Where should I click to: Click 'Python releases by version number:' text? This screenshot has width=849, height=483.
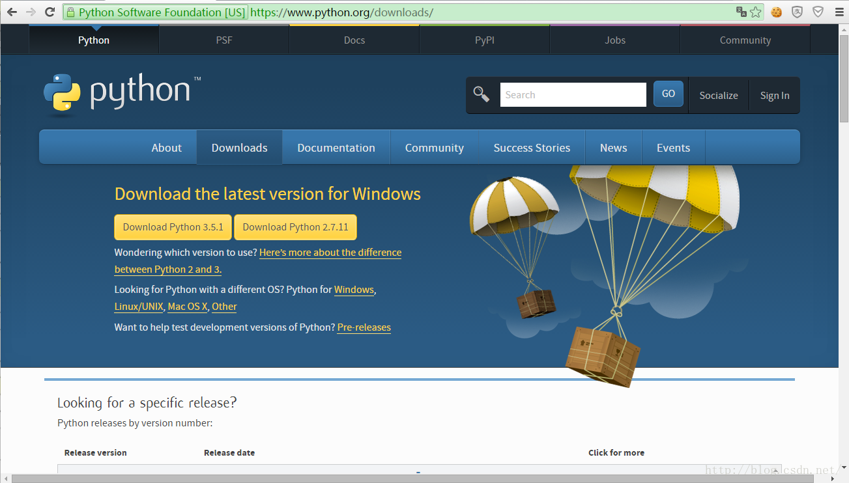click(x=135, y=423)
